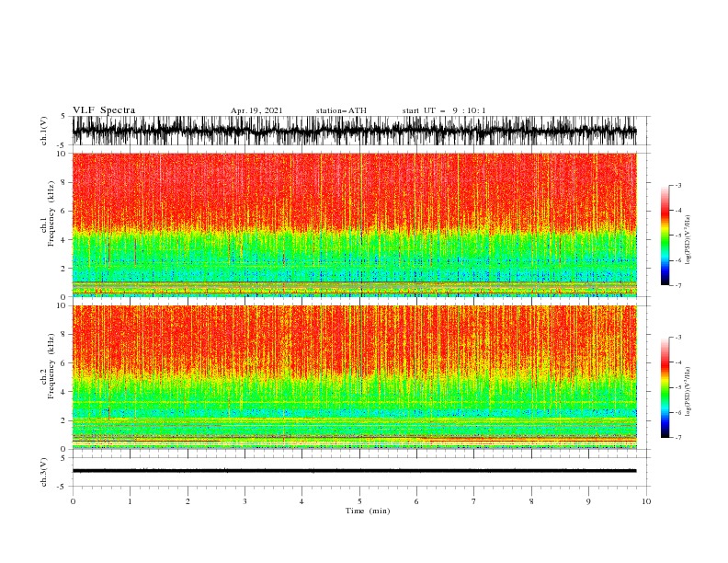This screenshot has width=728, height=563.
Task: Click time-axis tick label "9"
Action: pyautogui.click(x=588, y=501)
